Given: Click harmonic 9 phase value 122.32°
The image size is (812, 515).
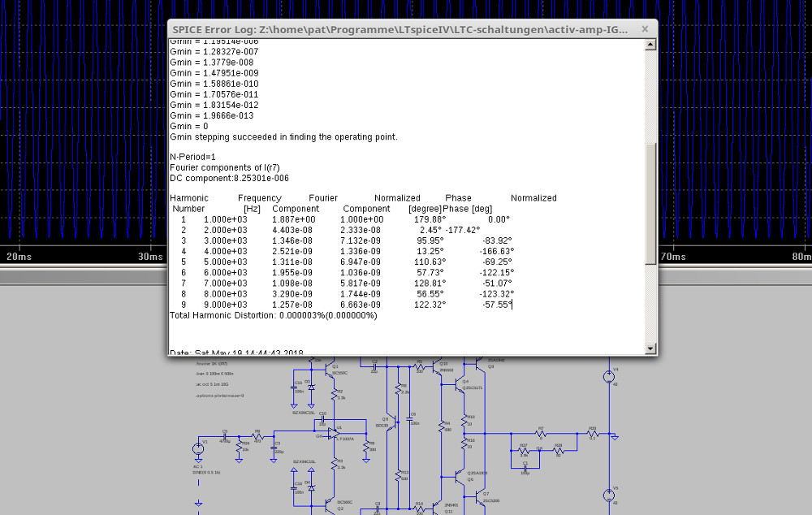Looking at the screenshot, I should click(x=430, y=305).
